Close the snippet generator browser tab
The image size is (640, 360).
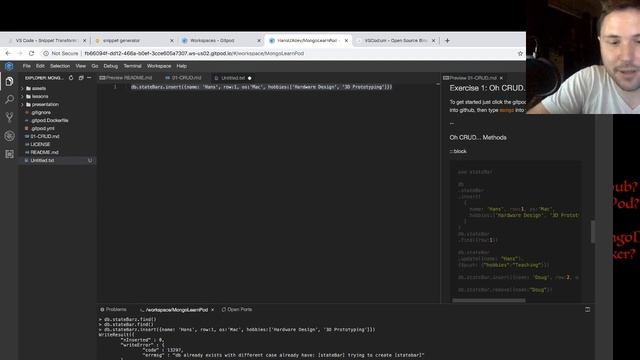point(171,40)
